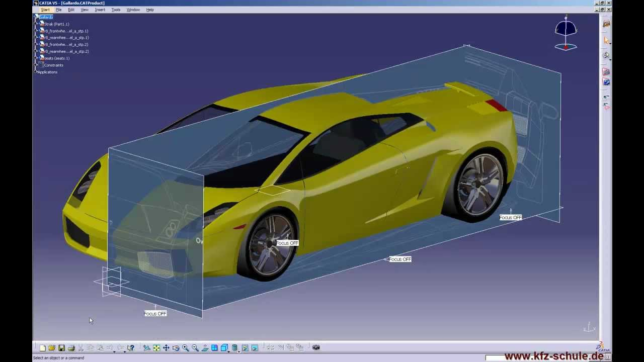Fit All In the view
This screenshot has width=644, height=362.
[x=156, y=347]
